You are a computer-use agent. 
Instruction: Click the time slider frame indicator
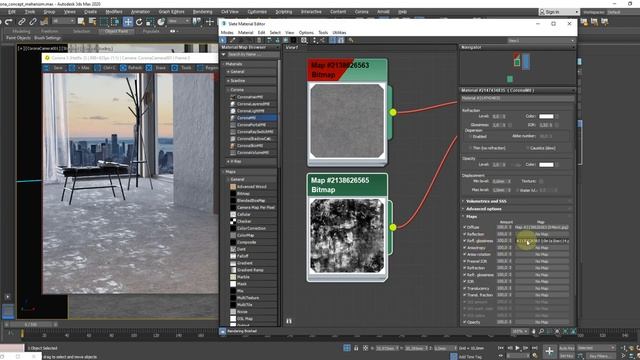(x=31, y=324)
